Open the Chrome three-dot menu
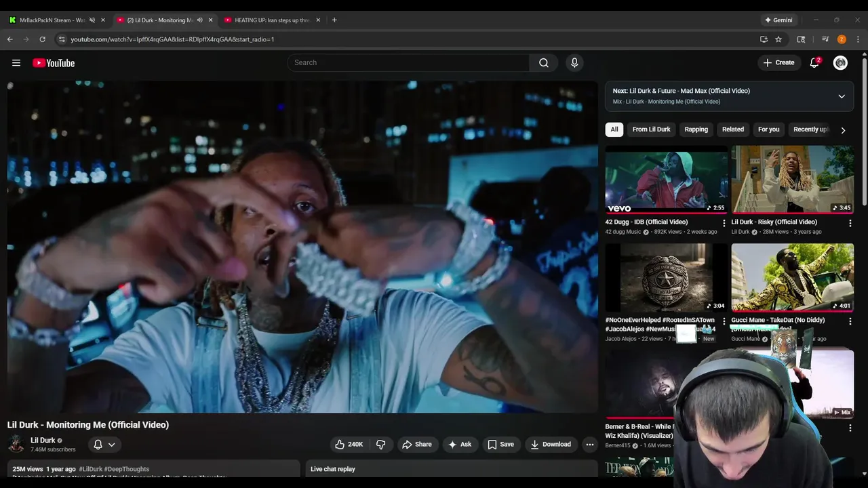Viewport: 868px width, 488px height. click(x=858, y=39)
